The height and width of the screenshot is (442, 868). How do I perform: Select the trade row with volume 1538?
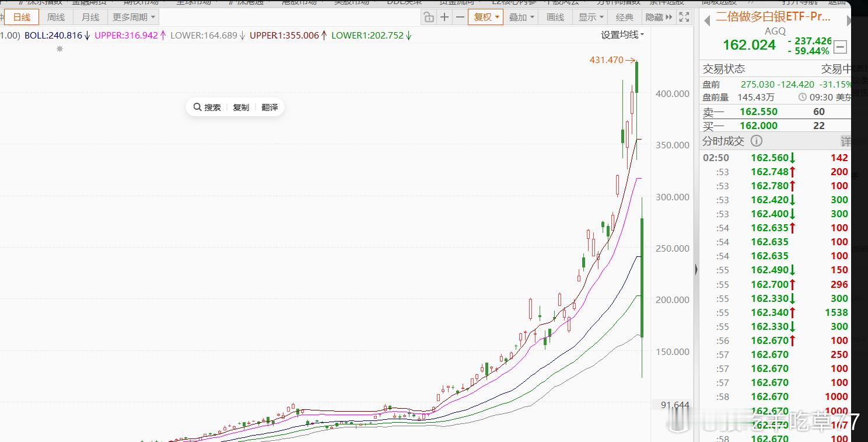point(775,312)
